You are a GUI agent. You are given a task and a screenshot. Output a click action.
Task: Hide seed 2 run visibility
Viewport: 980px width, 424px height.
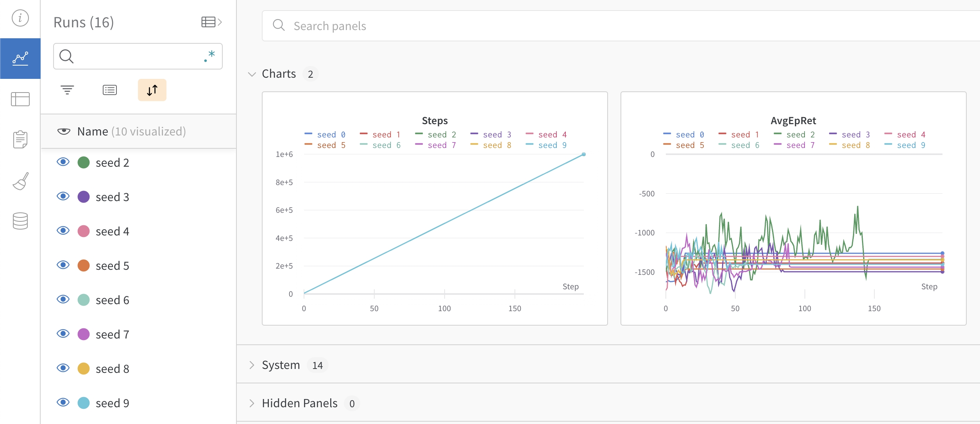(63, 162)
